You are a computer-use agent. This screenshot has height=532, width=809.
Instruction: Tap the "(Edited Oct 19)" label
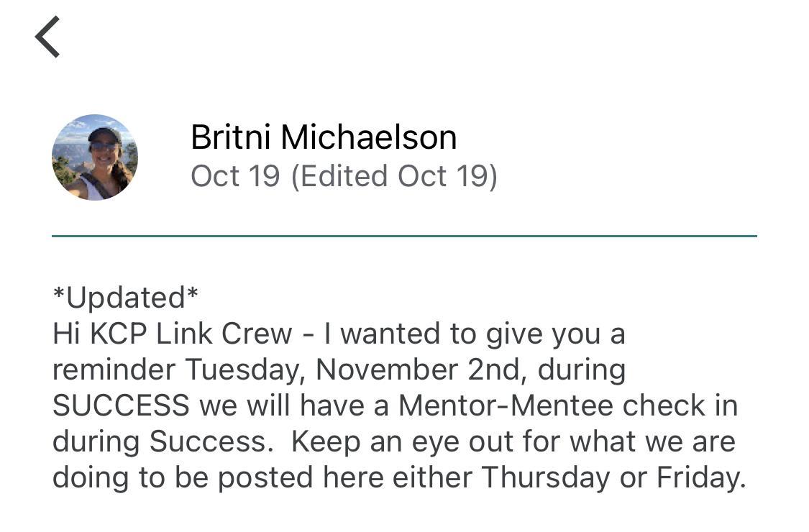pyautogui.click(x=394, y=176)
